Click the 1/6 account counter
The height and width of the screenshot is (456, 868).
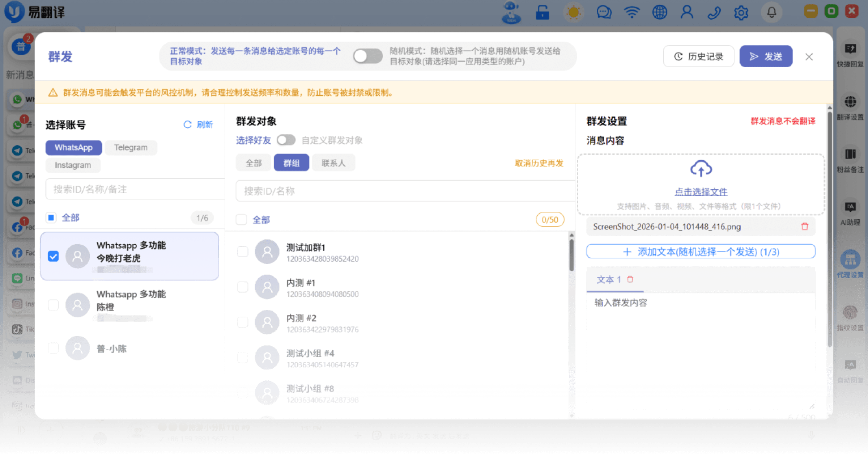tap(202, 218)
